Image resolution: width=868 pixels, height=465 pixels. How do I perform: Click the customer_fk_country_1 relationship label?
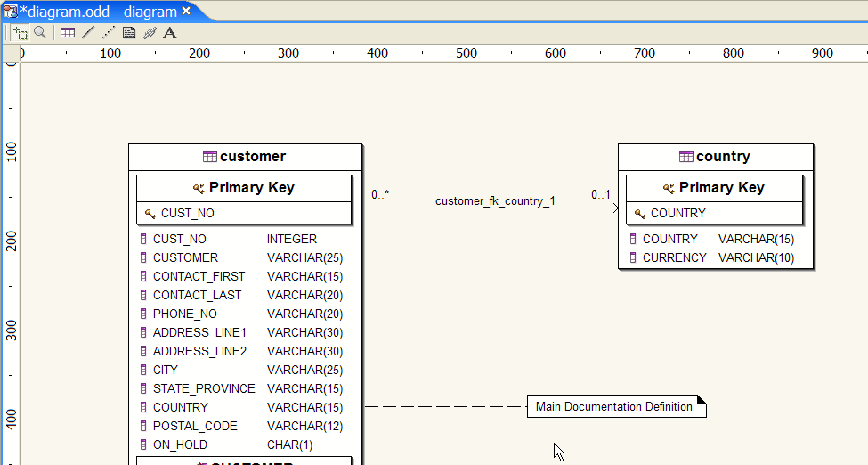tap(495, 200)
